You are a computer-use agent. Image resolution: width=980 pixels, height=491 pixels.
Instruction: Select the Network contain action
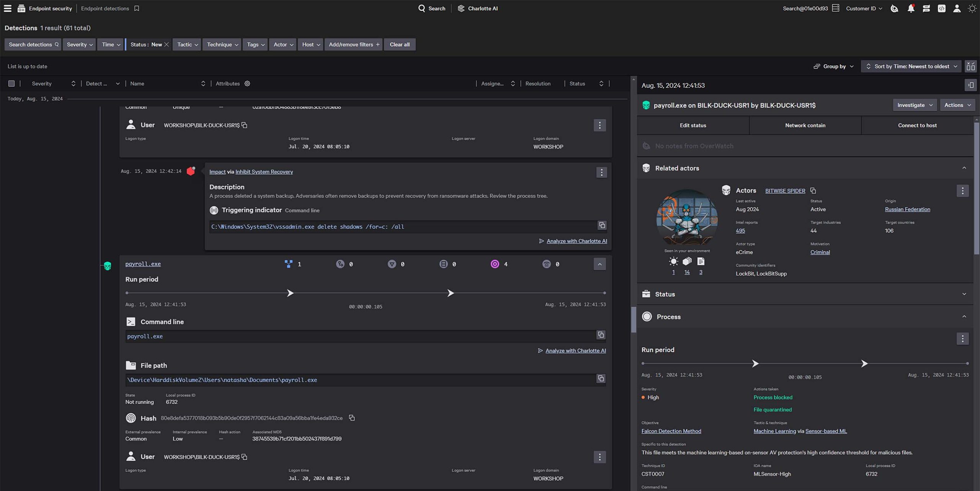tap(805, 125)
